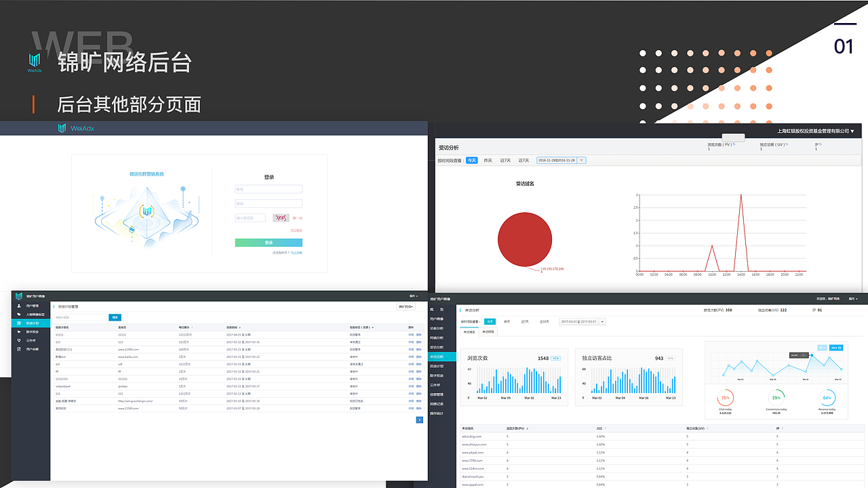Click the 75% Click today ring

click(725, 398)
